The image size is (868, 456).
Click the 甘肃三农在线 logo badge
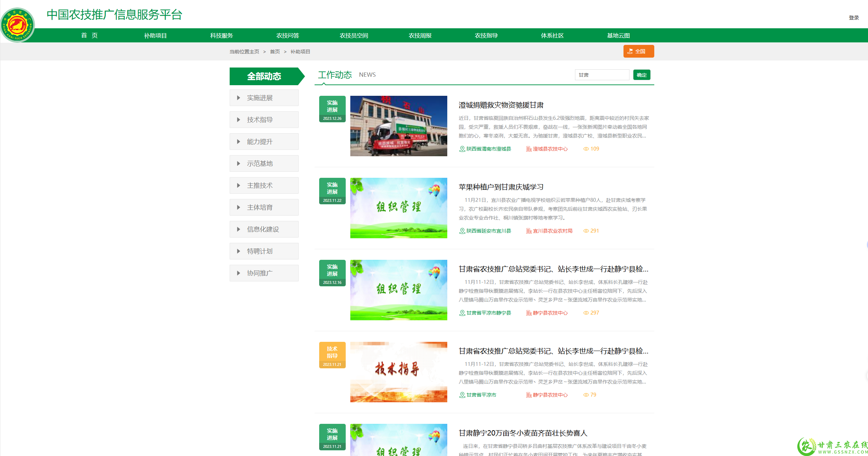point(832,446)
